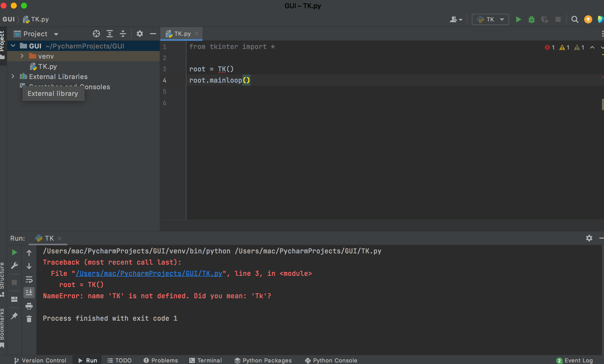Open the TK run configuration dropdown
The height and width of the screenshot is (364, 604).
490,19
